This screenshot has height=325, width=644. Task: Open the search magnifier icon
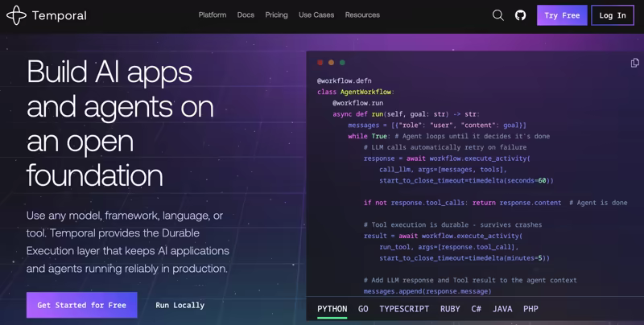coord(497,15)
